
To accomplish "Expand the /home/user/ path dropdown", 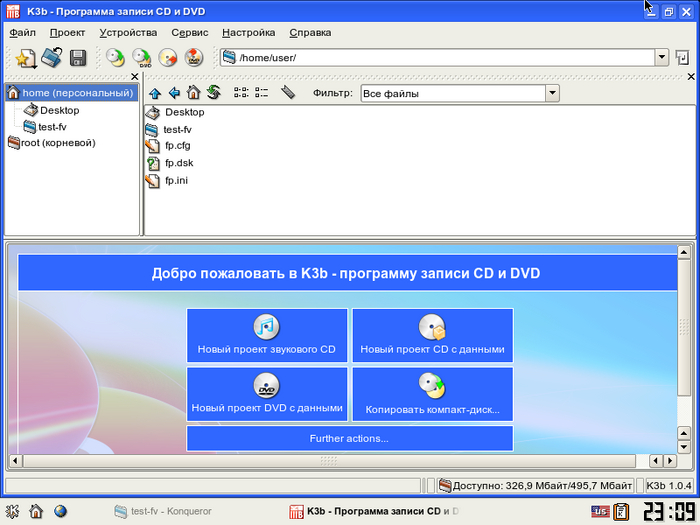I will 661,58.
